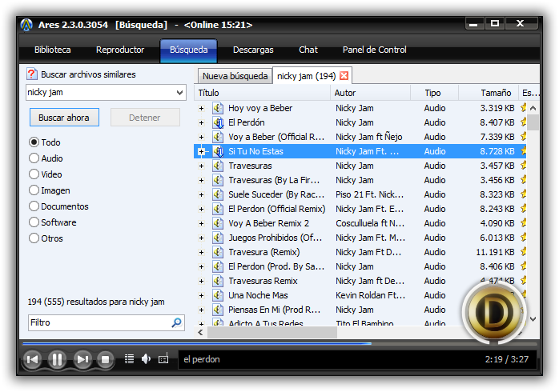Click audio file icon for Hoy voy a Beber
Viewport: 559px width, 392px height.
click(218, 108)
